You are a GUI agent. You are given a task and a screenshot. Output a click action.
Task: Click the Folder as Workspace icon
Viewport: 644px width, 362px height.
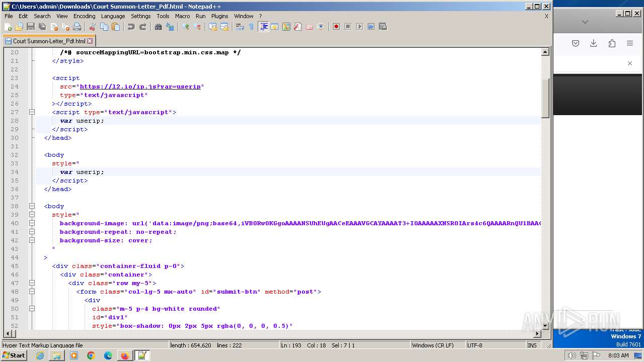[309, 27]
